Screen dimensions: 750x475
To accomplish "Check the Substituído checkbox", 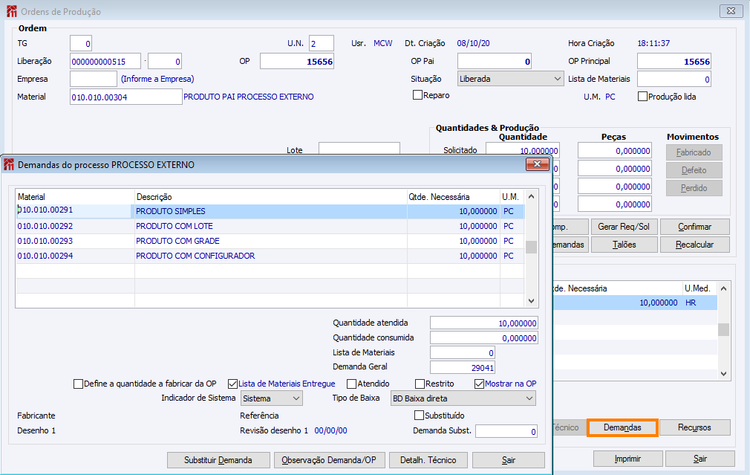I will pyautogui.click(x=419, y=415).
